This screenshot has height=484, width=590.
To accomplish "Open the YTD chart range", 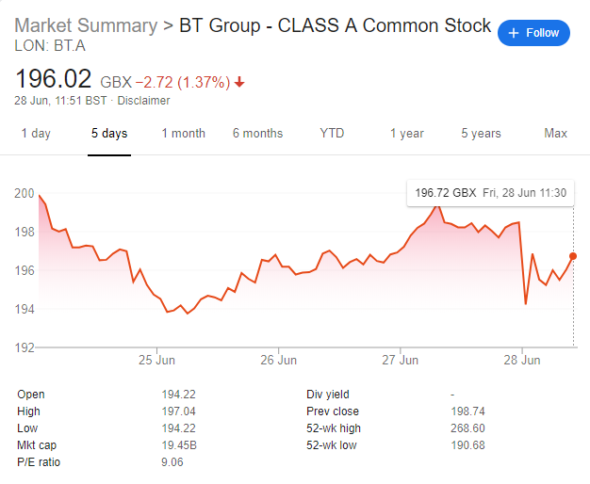I will click(332, 133).
